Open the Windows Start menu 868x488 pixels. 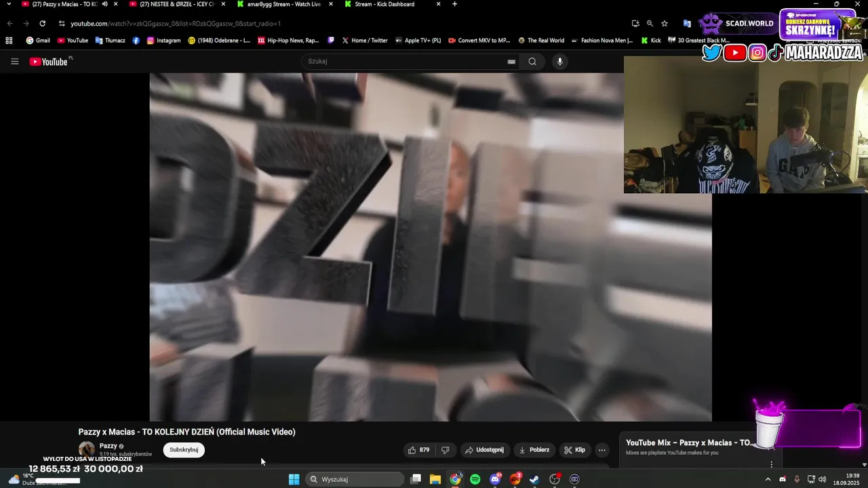pyautogui.click(x=294, y=479)
